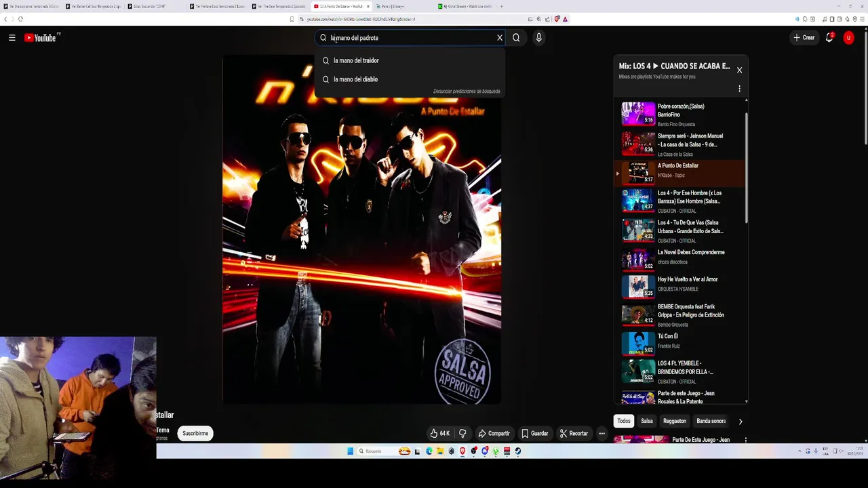
Task: Open the notifications bell
Action: coord(829,38)
